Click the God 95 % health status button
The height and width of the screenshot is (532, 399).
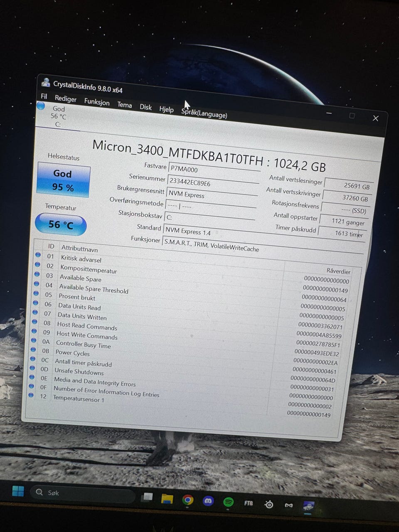63,180
